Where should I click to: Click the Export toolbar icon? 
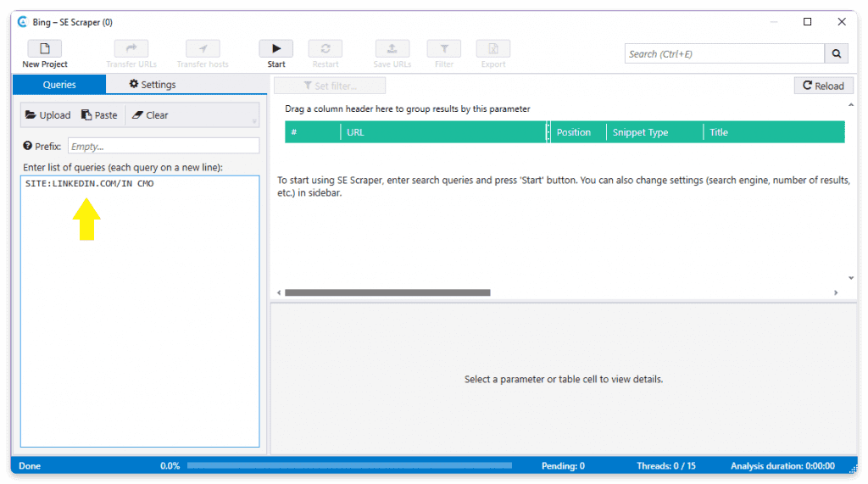tap(493, 54)
